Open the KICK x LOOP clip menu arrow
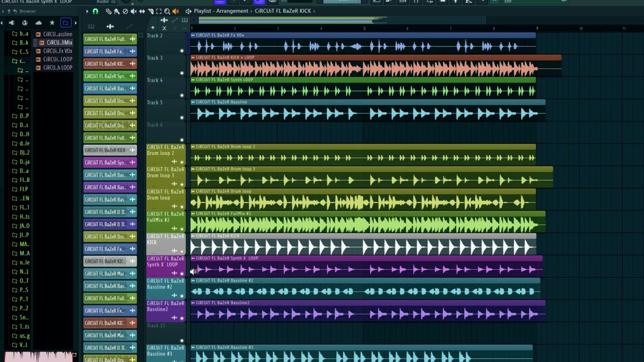The height and width of the screenshot is (362, 644). pos(193,57)
